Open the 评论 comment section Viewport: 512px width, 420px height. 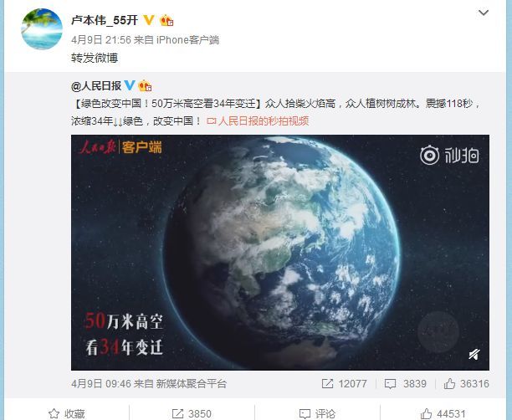click(x=317, y=413)
